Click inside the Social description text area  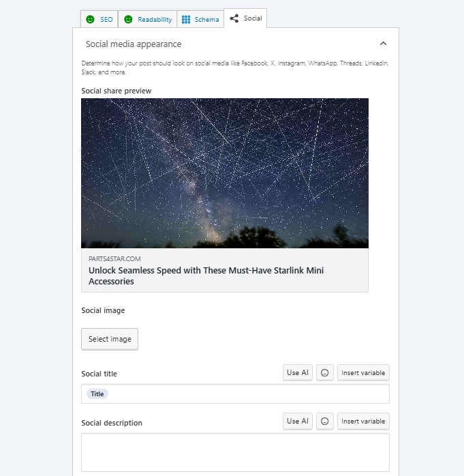pos(235,452)
